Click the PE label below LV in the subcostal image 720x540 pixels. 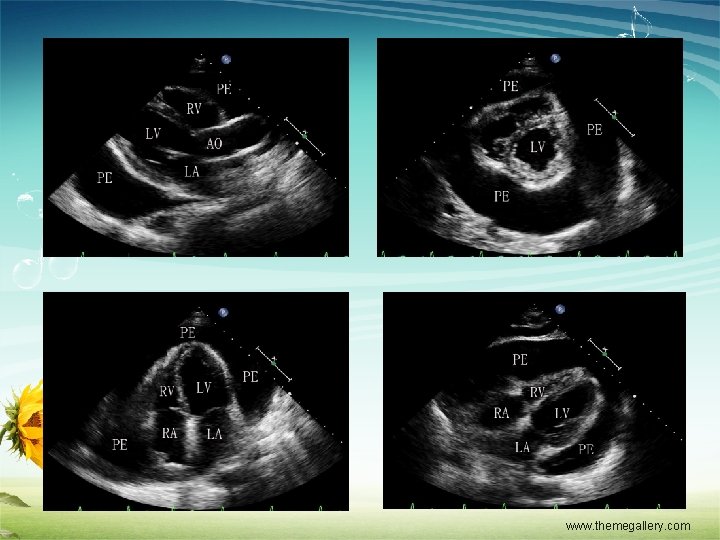click(x=586, y=449)
